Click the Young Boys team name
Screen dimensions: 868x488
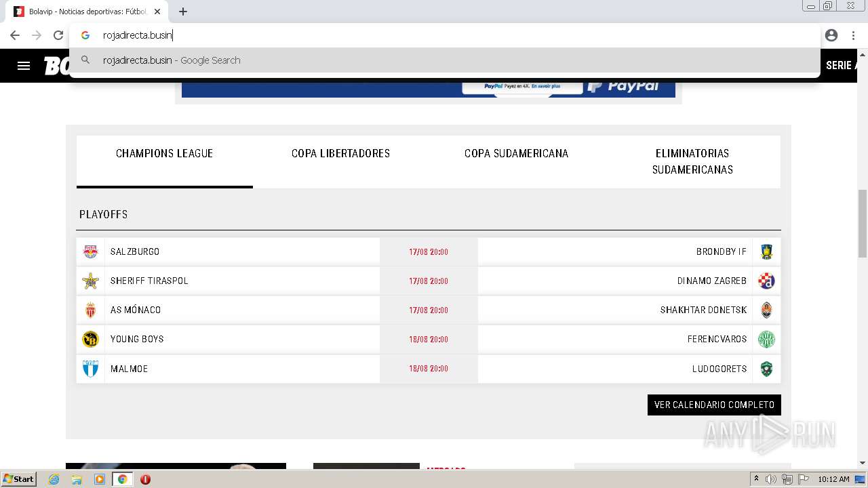click(x=137, y=339)
